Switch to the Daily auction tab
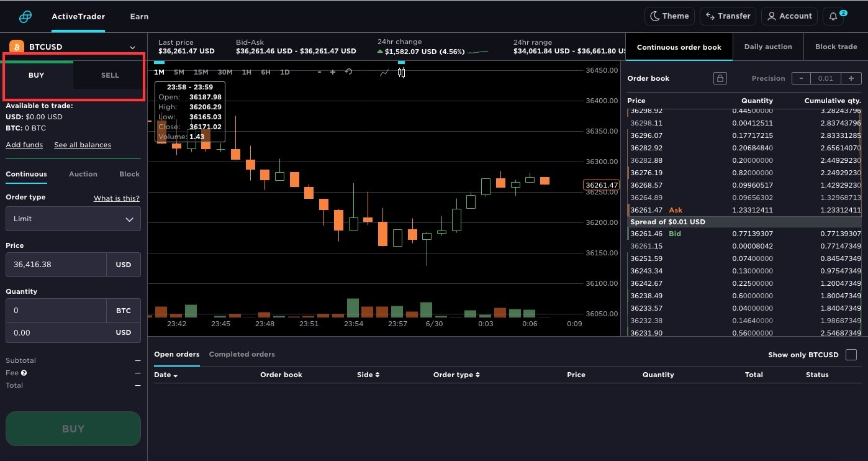The width and height of the screenshot is (868, 461). [x=769, y=46]
